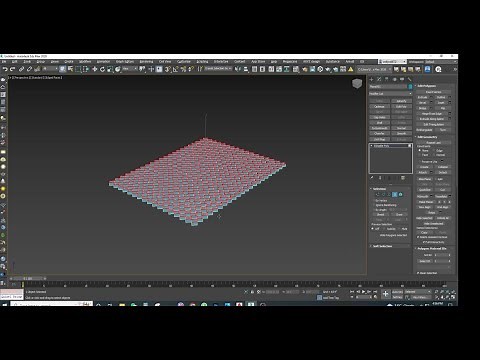Select Element sub-object level icon
Image resolution: width=480 pixels, height=360 pixels.
(400, 194)
